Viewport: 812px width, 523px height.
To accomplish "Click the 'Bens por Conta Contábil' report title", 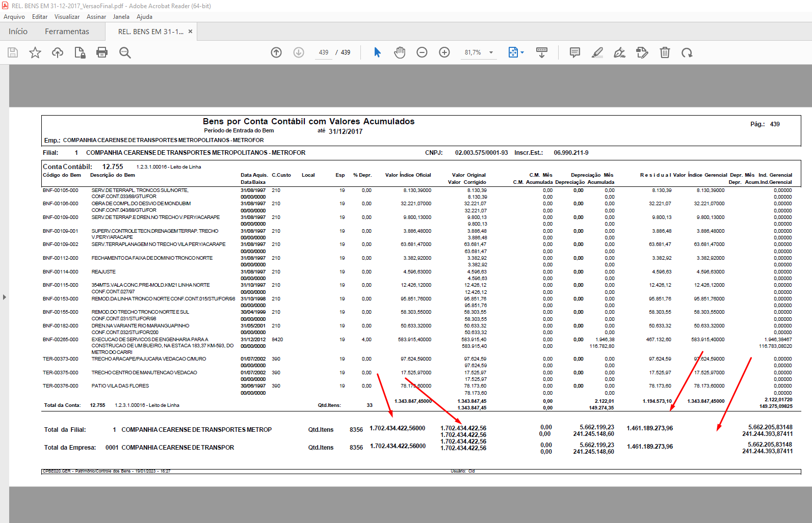I will point(308,121).
